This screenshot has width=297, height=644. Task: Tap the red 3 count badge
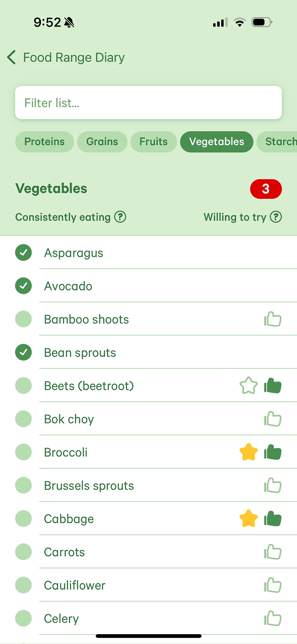pyautogui.click(x=266, y=189)
